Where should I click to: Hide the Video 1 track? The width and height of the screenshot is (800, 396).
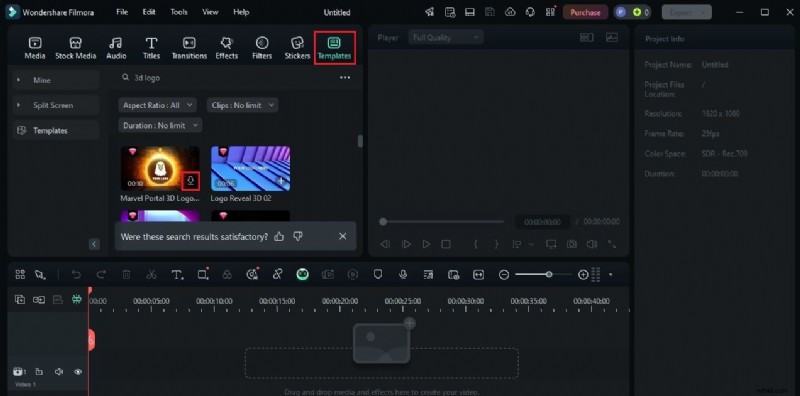coord(78,372)
